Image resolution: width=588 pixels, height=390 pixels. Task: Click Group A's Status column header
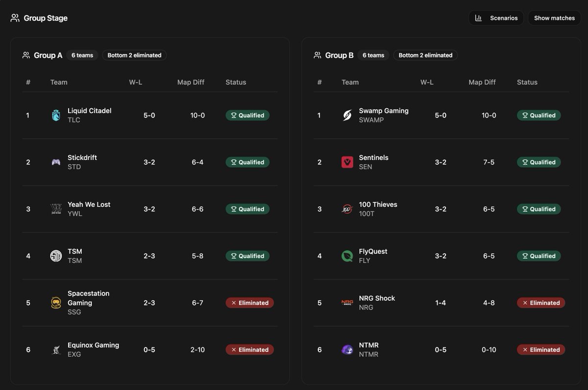236,82
